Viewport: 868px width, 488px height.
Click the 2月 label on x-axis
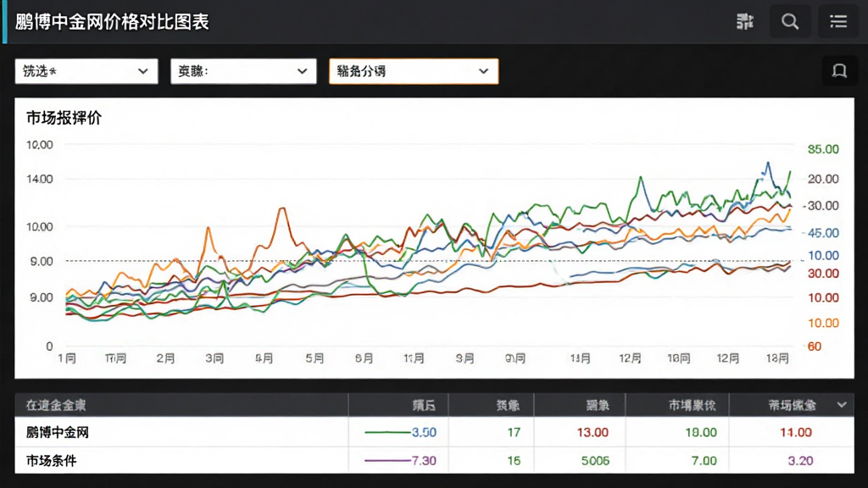(x=165, y=358)
